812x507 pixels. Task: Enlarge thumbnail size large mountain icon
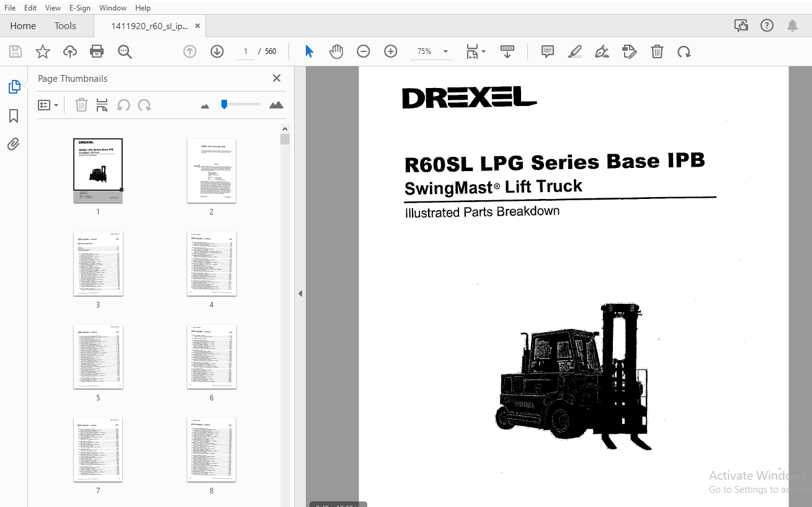pyautogui.click(x=277, y=105)
